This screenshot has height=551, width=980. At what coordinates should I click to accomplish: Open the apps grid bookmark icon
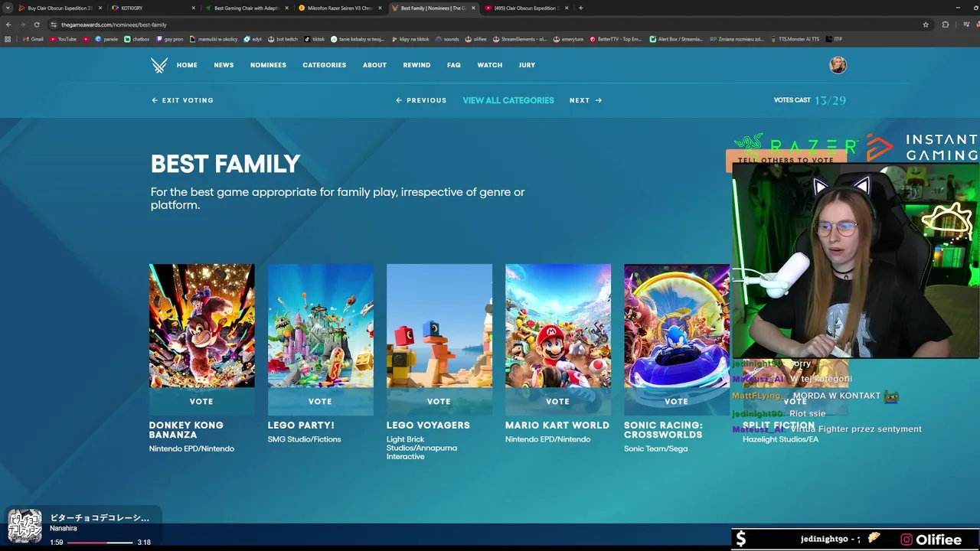click(8, 39)
